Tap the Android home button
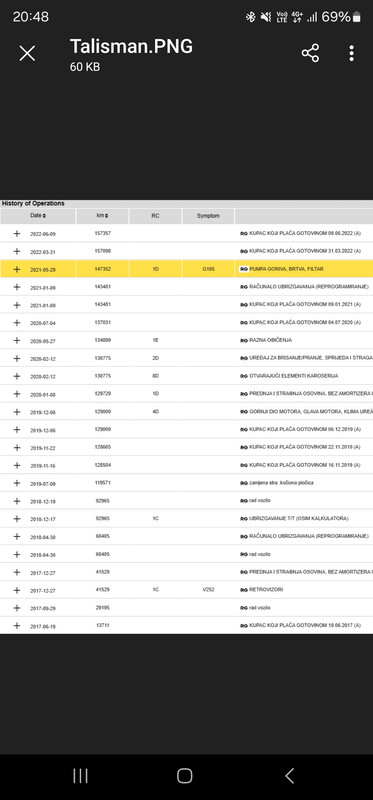373x800 pixels. (x=184, y=776)
